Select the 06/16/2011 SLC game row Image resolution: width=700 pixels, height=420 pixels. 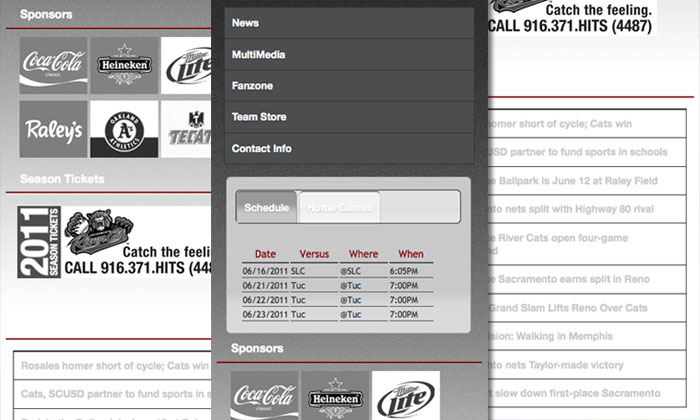[x=338, y=271]
